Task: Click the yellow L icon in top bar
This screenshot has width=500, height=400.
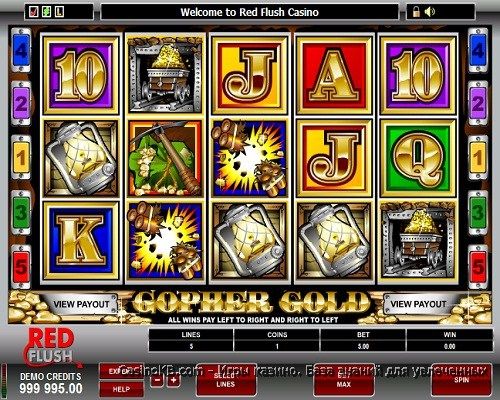Action: (59, 12)
